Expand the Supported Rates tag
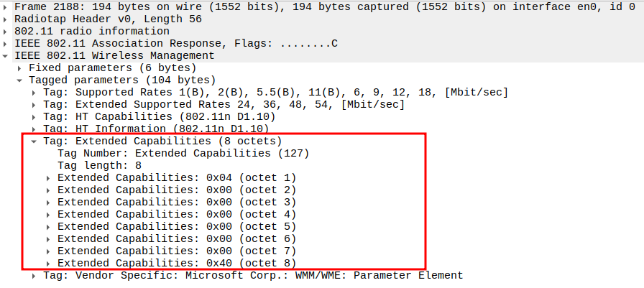Viewport: 644px width, 288px height. point(34,92)
